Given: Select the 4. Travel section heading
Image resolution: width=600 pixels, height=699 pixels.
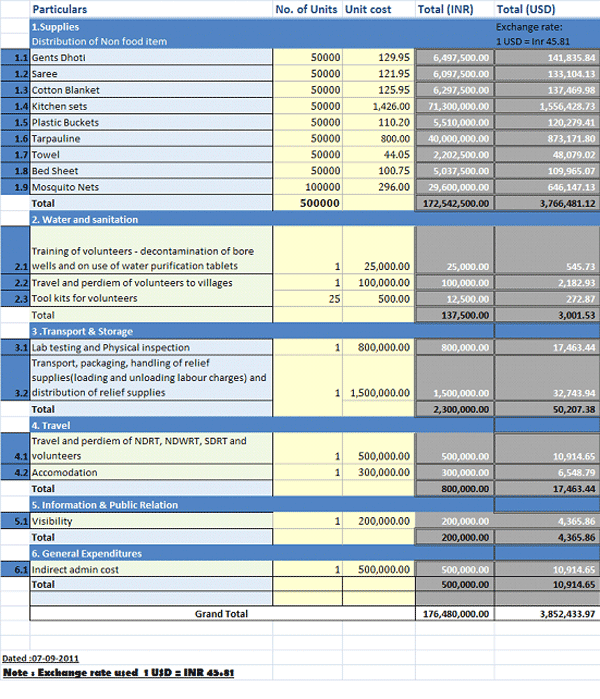Looking at the screenshot, I should 51,425.
